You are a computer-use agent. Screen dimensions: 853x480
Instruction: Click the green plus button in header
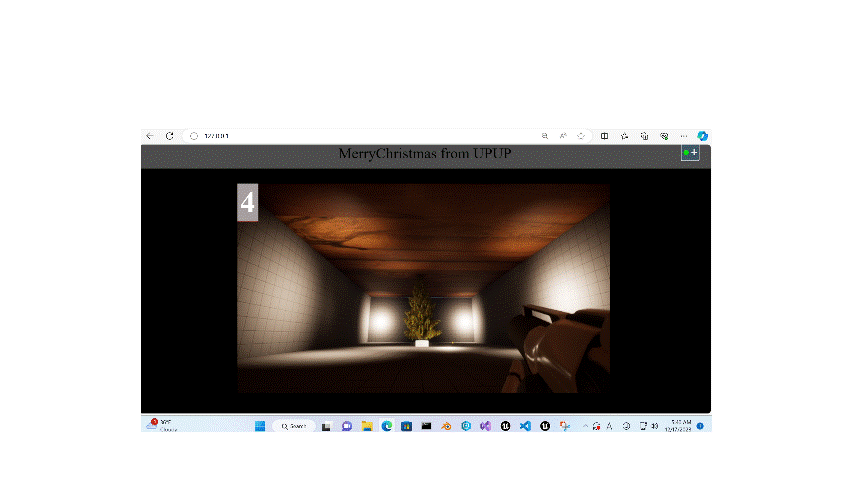coord(690,152)
